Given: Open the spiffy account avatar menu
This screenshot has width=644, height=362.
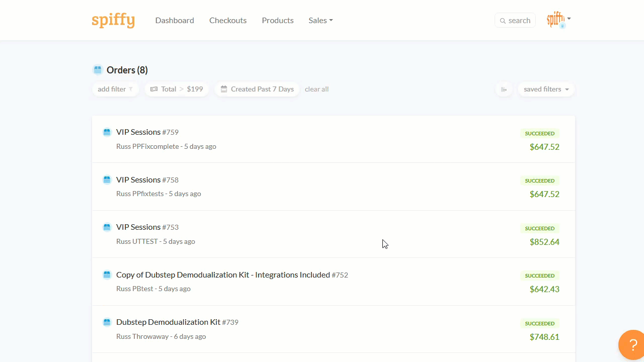Looking at the screenshot, I should 559,20.
